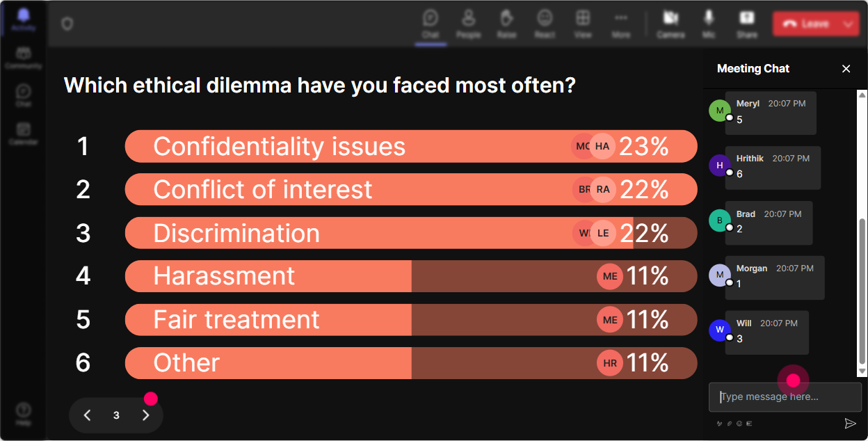Leave the meeting
868x441 pixels.
click(x=805, y=24)
